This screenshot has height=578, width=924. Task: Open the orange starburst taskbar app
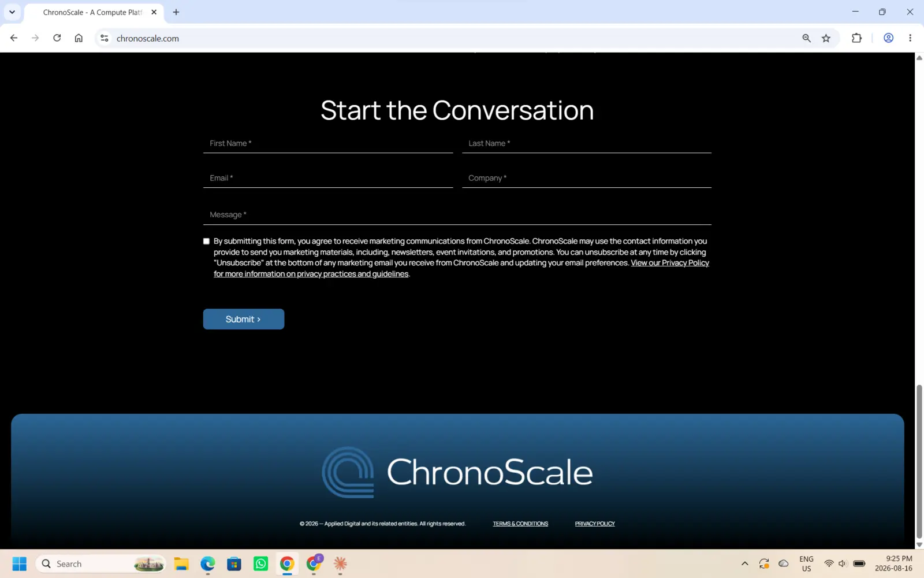pos(340,564)
